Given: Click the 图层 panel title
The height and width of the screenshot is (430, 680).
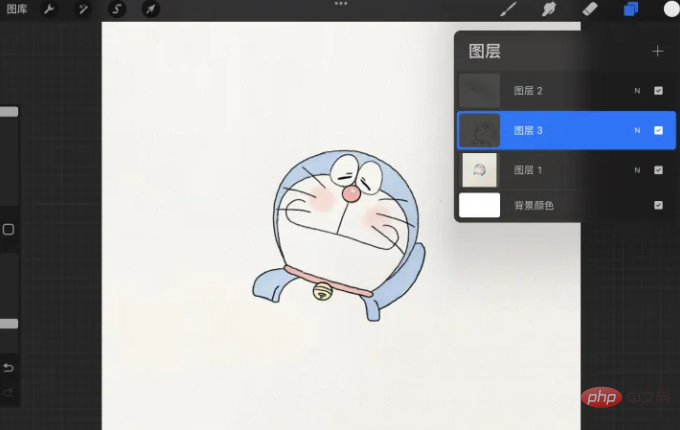Looking at the screenshot, I should pyautogui.click(x=484, y=51).
